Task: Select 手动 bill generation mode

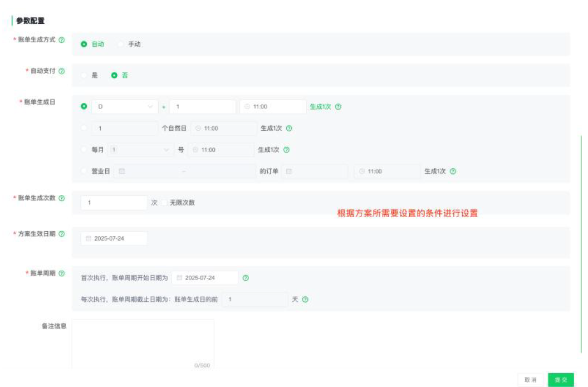Action: 121,44
